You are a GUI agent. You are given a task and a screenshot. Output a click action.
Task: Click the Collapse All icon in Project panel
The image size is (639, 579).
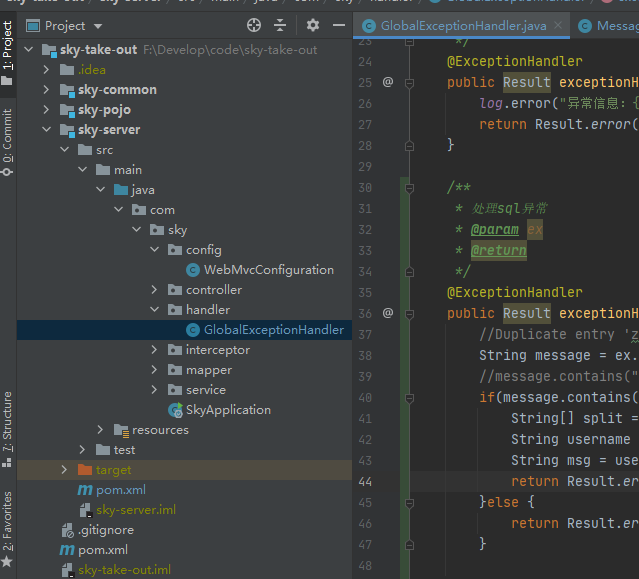(280, 25)
